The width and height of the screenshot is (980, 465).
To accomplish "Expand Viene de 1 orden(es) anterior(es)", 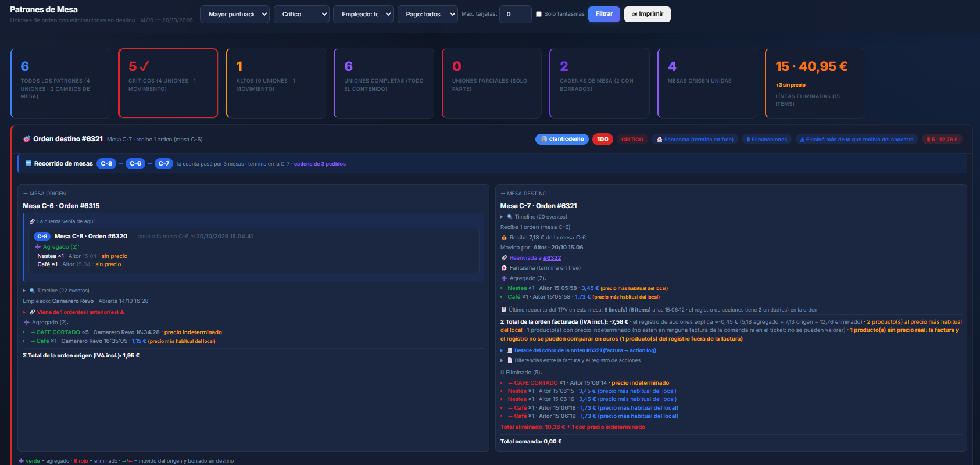I will (x=74, y=312).
